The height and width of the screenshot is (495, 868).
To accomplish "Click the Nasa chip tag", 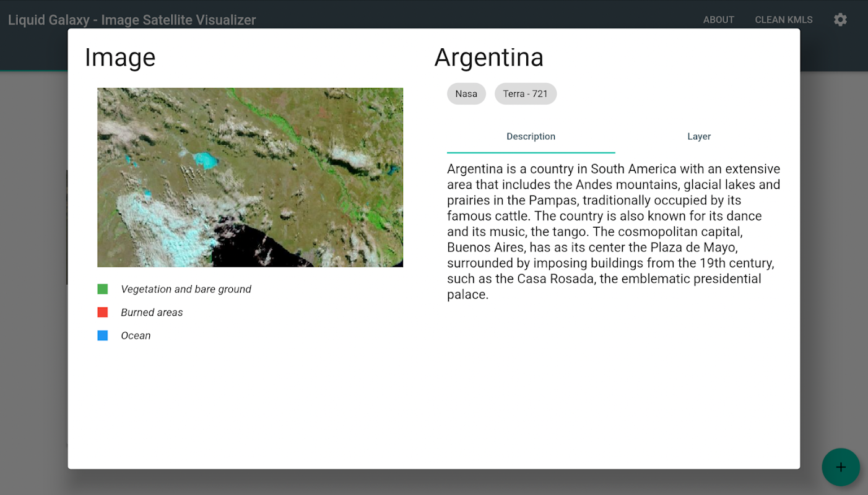I will tap(466, 94).
